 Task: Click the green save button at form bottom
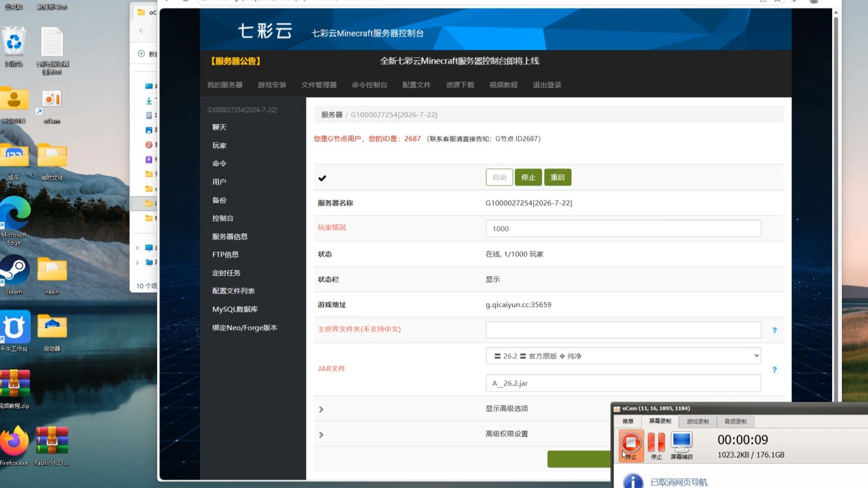pos(579,459)
